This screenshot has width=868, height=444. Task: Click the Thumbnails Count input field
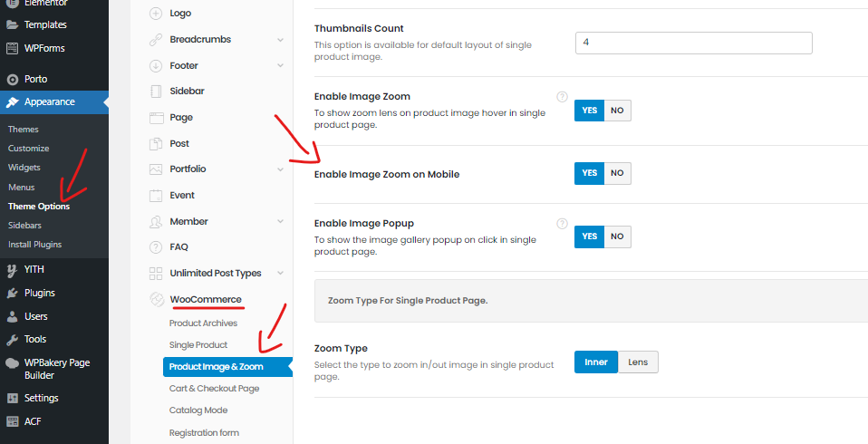(x=694, y=43)
